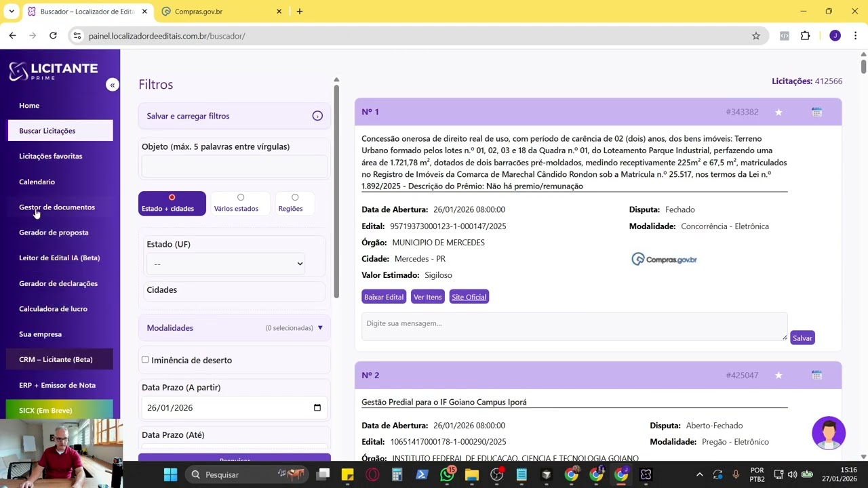Viewport: 868px width, 488px height.
Task: Open the browser extensions puzzle icon
Action: pos(806,36)
